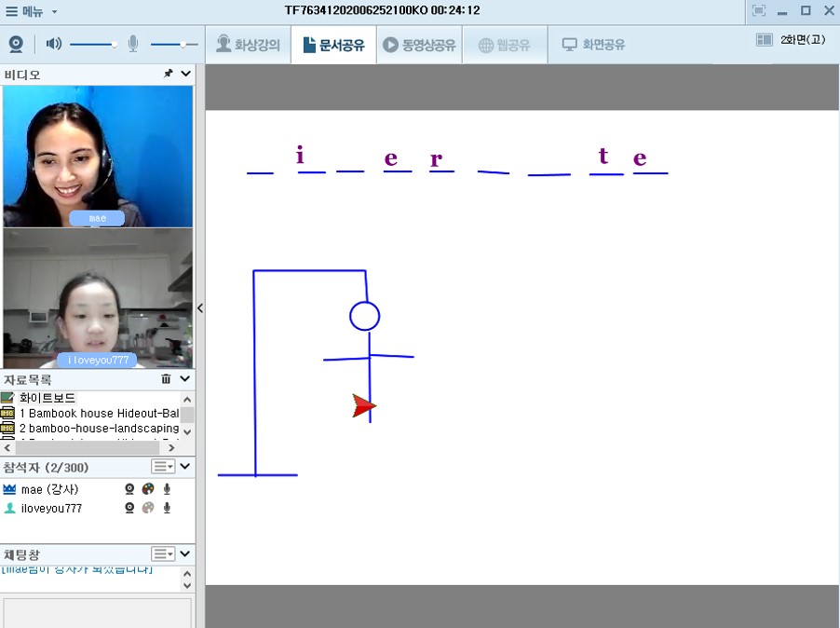Image resolution: width=840 pixels, height=628 pixels.
Task: Mute the speaker sound icon
Action: pyautogui.click(x=54, y=44)
